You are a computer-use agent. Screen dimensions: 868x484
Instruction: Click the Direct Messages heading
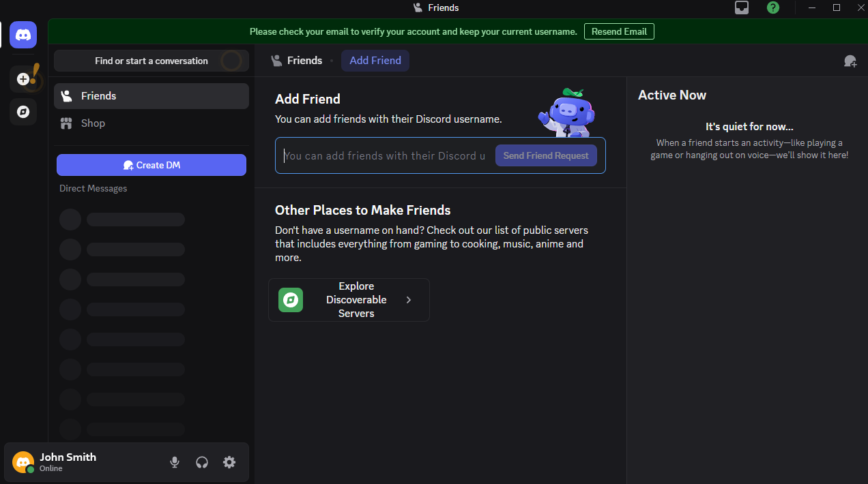click(x=93, y=189)
